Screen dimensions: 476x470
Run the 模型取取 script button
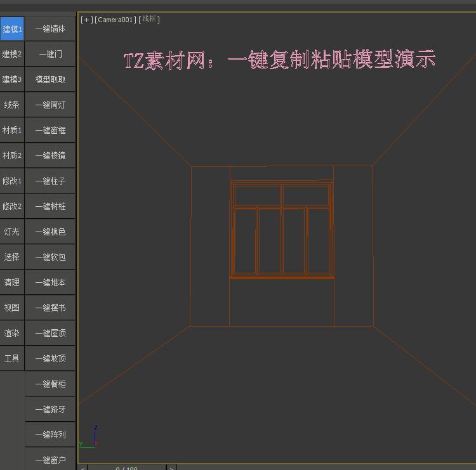coord(50,79)
